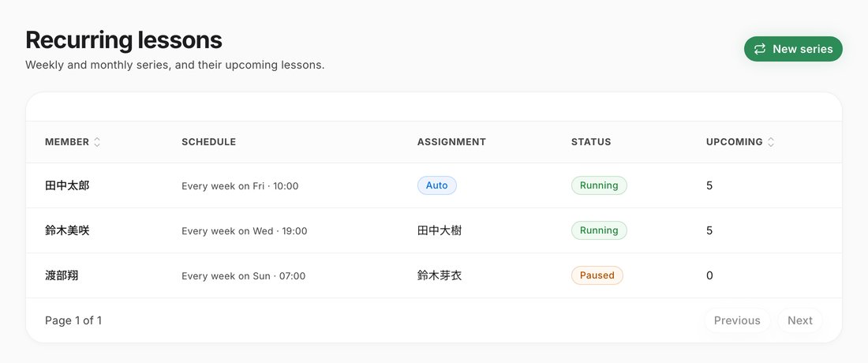
Task: Click assignee 鈴木芽衣
Action: tap(440, 275)
